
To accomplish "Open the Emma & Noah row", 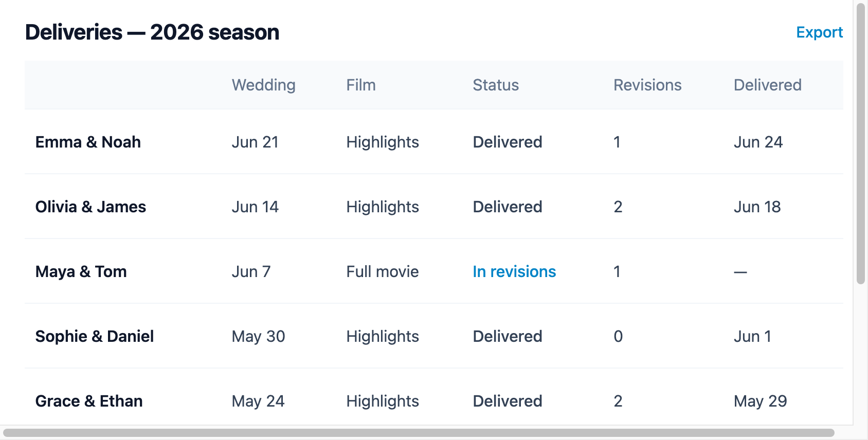I will [x=434, y=142].
